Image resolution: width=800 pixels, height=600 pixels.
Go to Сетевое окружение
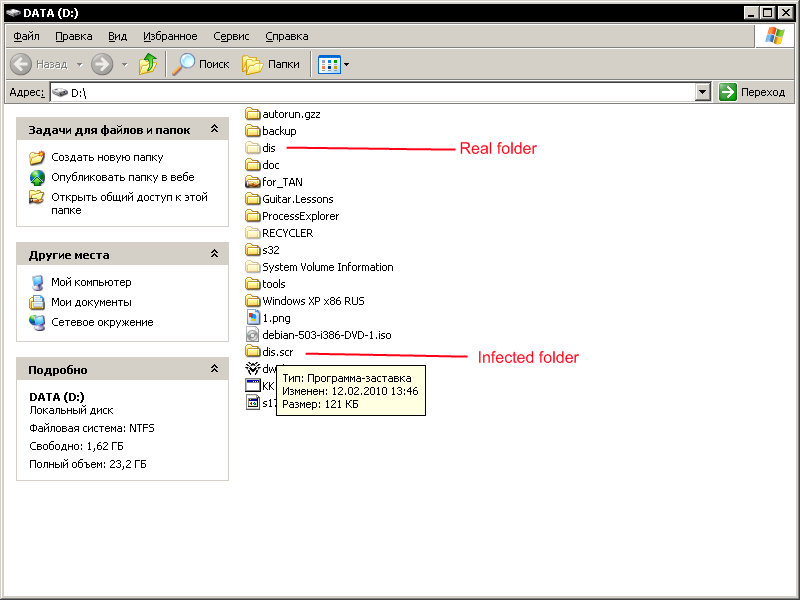pos(102,322)
